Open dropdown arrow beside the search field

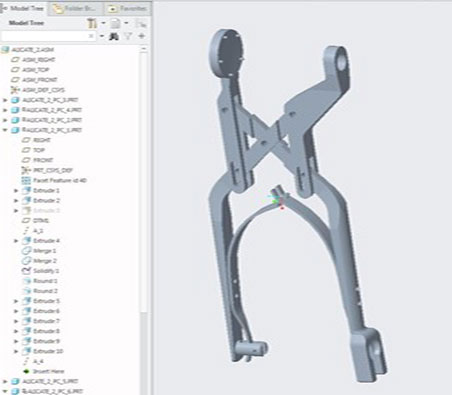[x=102, y=36]
